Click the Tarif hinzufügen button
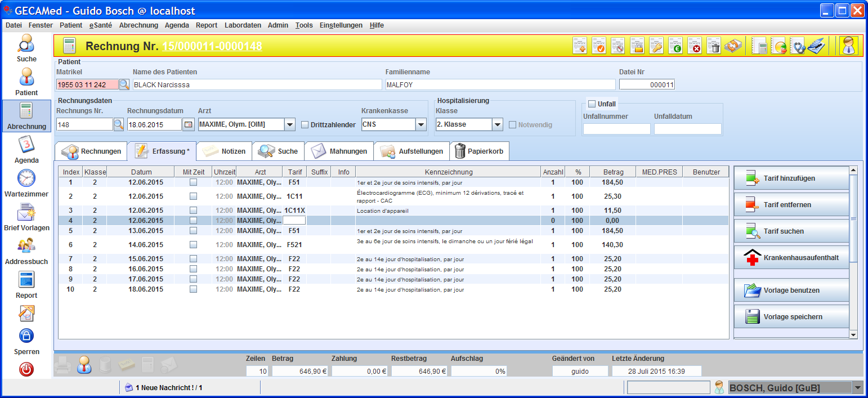This screenshot has width=868, height=398. pos(791,178)
